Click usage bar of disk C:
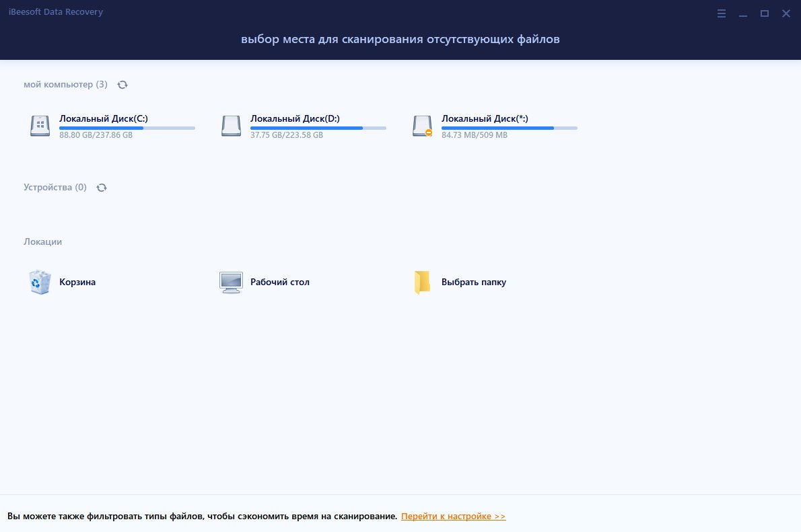Image resolution: width=801 pixels, height=532 pixels. coord(127,128)
